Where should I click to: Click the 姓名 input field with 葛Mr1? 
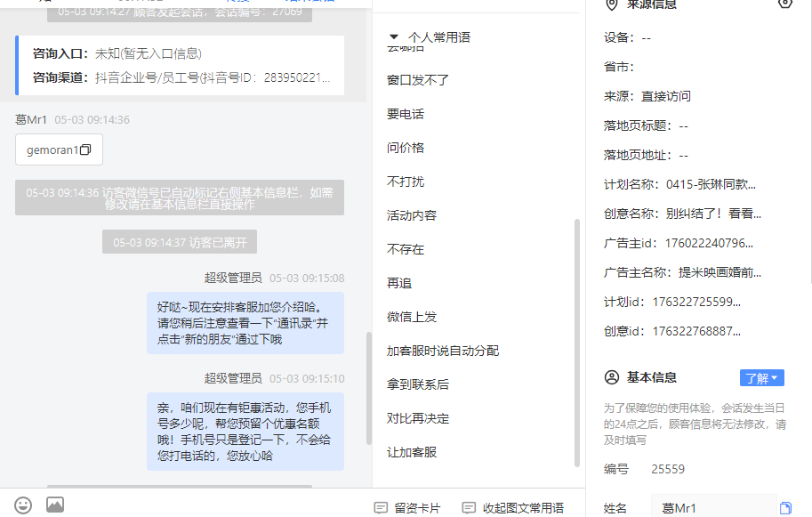click(713, 508)
